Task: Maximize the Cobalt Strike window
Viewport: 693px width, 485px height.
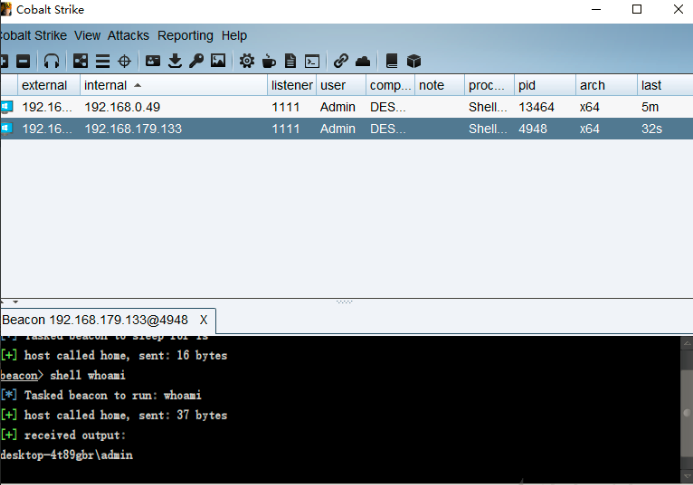Action: (x=636, y=9)
